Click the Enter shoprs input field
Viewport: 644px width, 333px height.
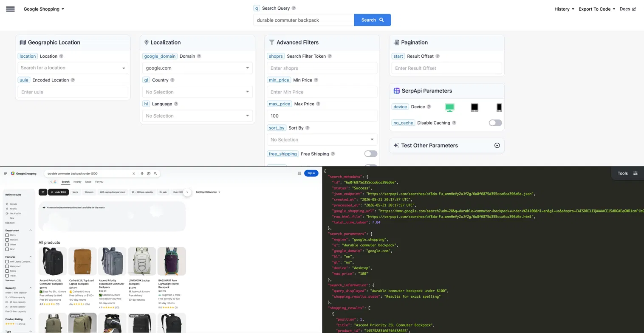(322, 68)
